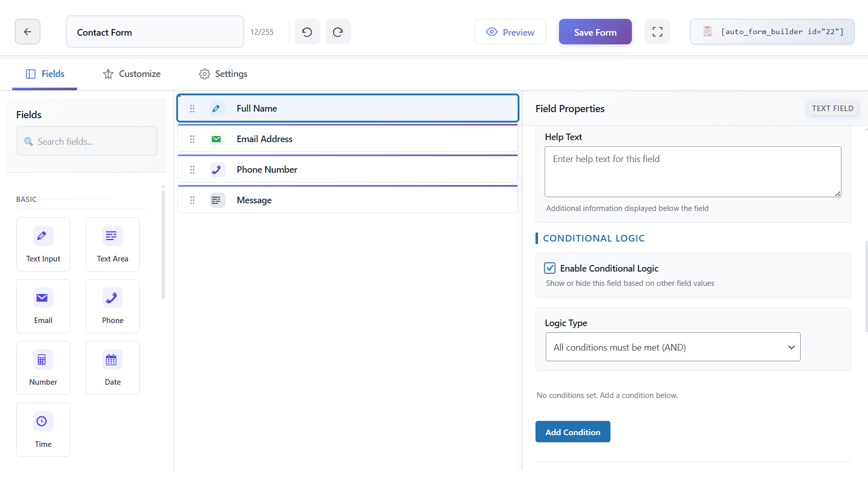Uncheck Enable Conditional Logic checkbox
The height and width of the screenshot is (479, 868).
coord(550,268)
